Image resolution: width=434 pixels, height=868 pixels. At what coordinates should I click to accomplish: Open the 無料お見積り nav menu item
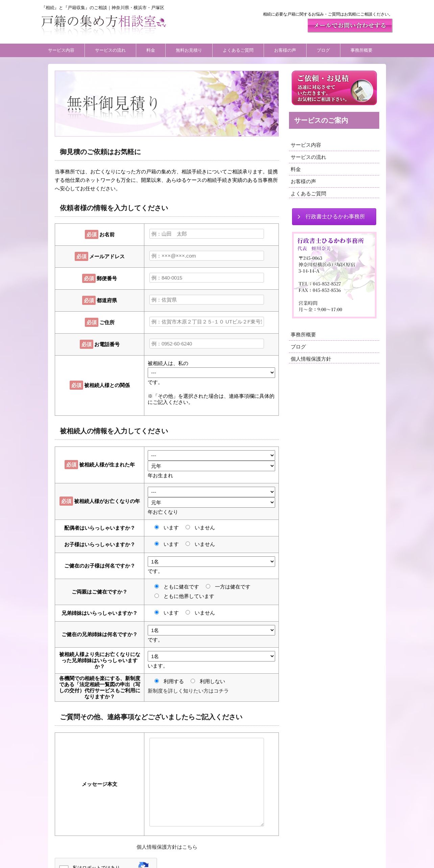click(189, 50)
